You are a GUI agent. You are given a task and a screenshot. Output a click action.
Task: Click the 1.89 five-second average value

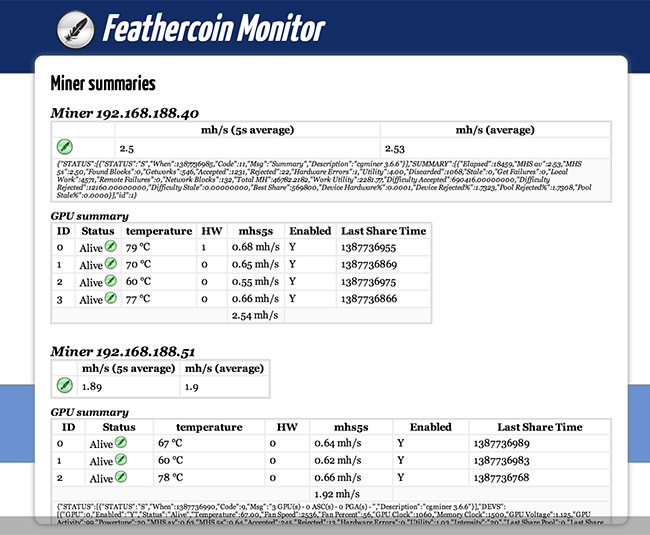92,387
